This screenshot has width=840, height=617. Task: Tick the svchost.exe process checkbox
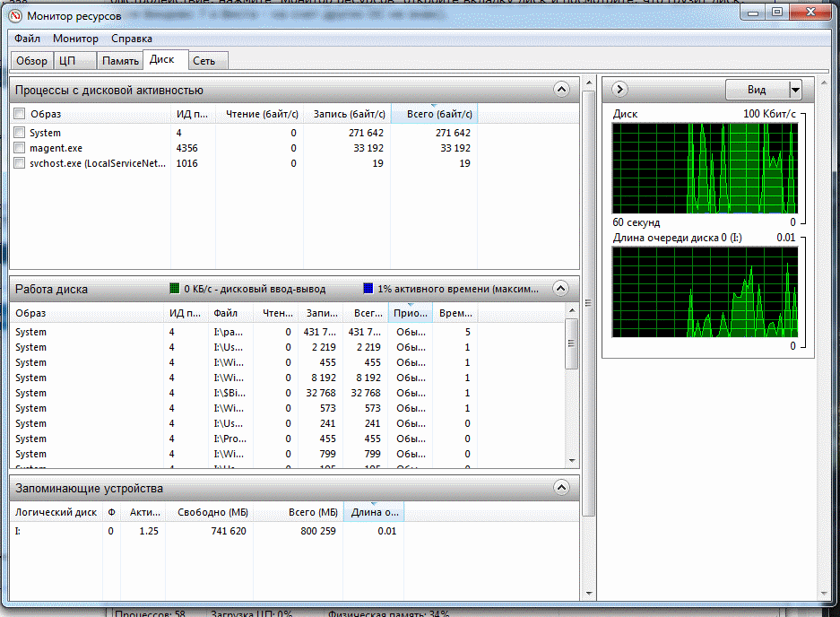(20, 163)
